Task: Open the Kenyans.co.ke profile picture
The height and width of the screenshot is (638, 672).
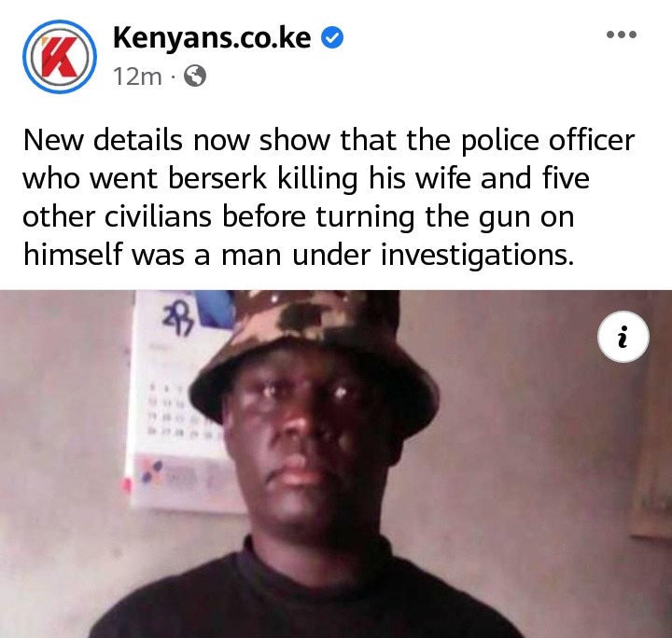Action: point(59,57)
